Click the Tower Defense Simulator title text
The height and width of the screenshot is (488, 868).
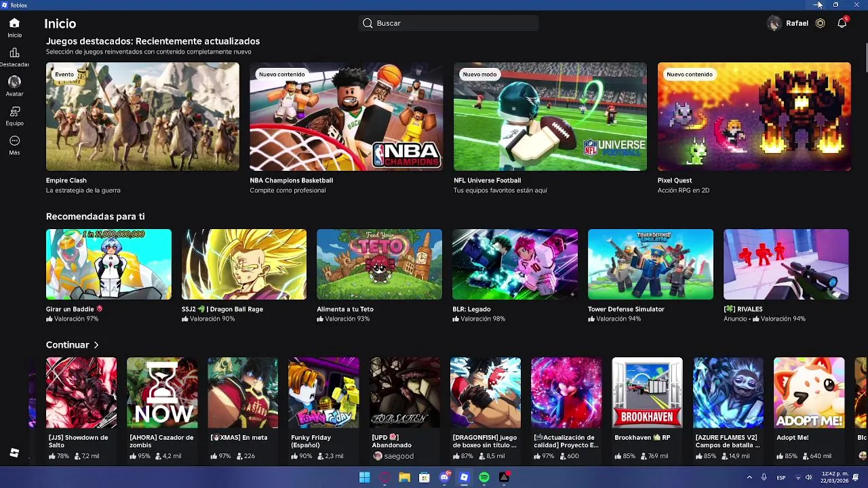tap(626, 309)
